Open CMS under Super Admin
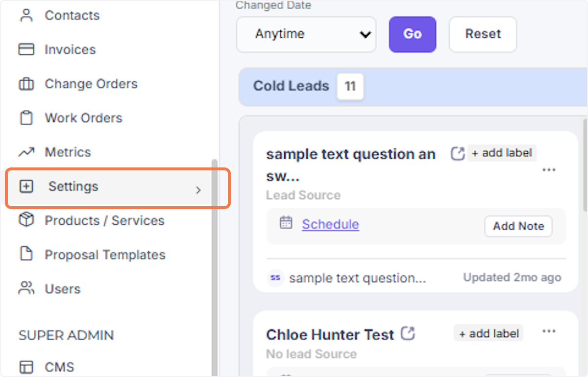 tap(59, 367)
